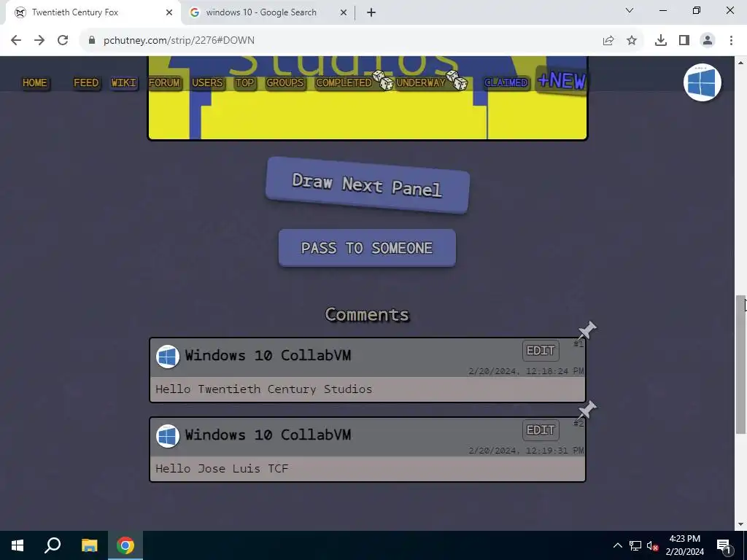Share this page via share icon
Viewport: 747px width, 560px height.
[x=608, y=41]
